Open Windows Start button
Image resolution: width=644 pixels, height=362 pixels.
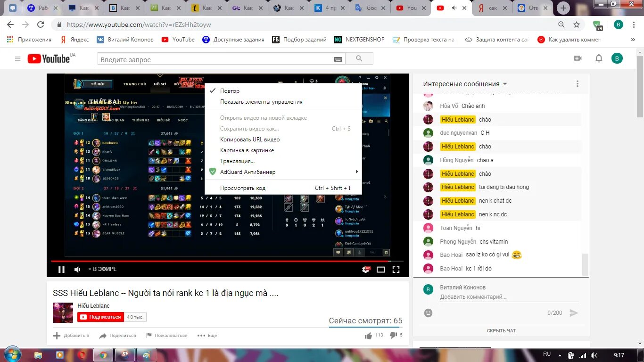(x=11, y=354)
